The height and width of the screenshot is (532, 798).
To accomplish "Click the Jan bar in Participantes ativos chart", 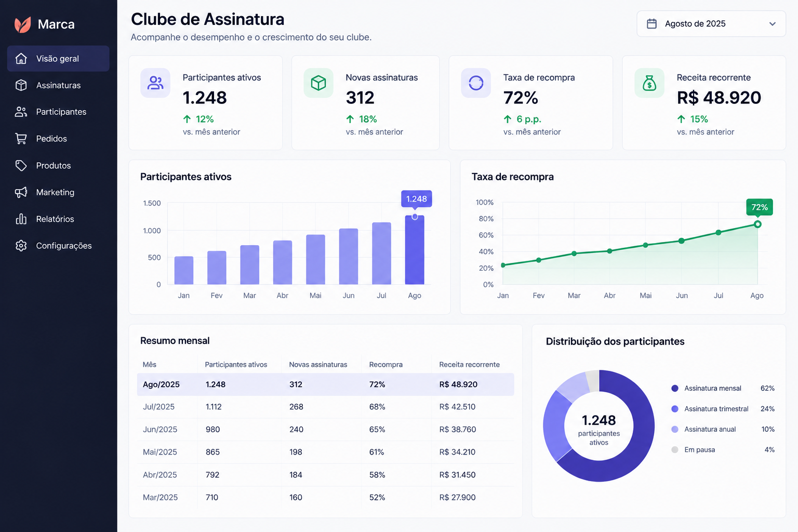I will pos(184,270).
